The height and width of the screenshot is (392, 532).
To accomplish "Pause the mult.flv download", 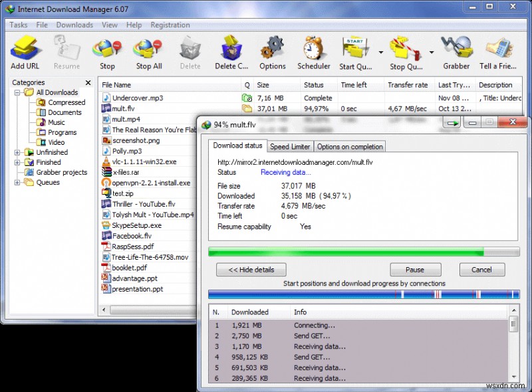I will pyautogui.click(x=416, y=270).
